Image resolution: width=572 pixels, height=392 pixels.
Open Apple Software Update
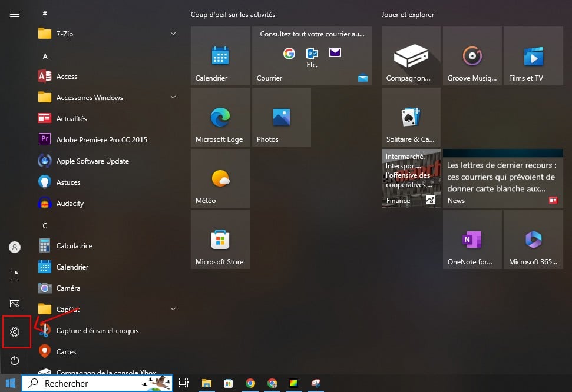[108, 161]
